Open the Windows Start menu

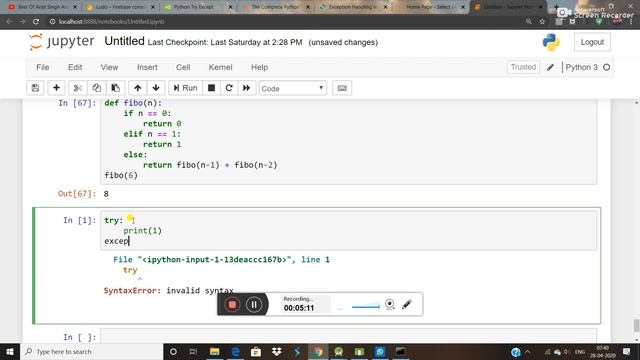coord(10,351)
